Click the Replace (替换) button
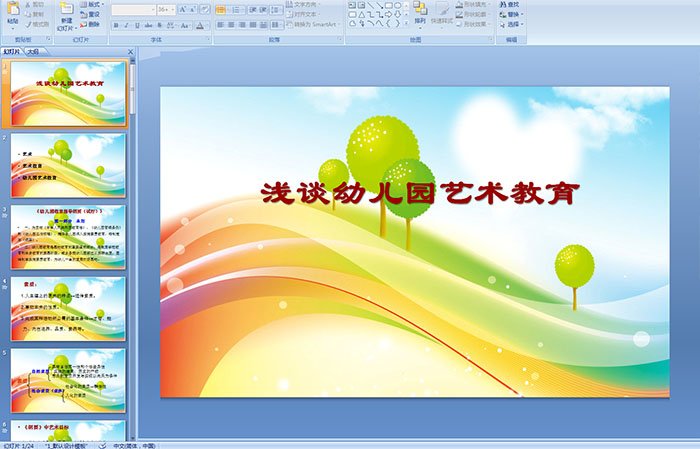This screenshot has height=449, width=700. (511, 14)
